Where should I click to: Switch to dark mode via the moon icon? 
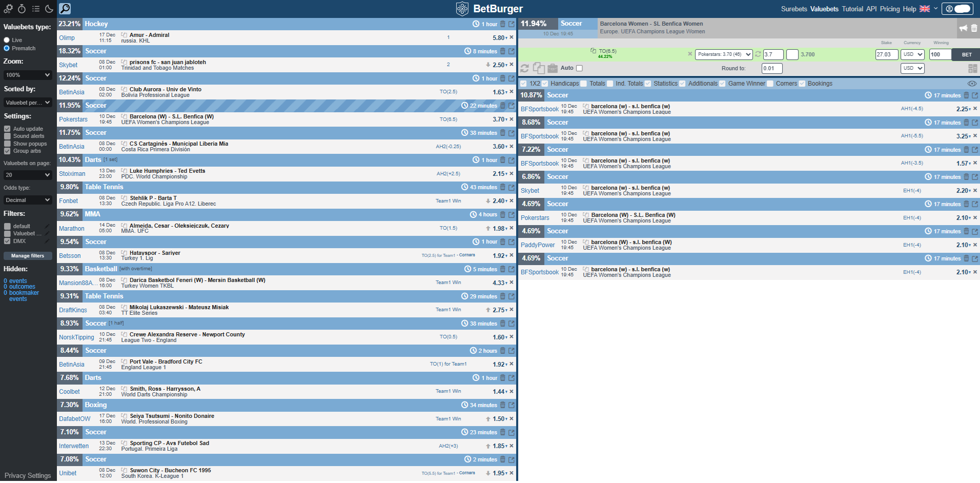[x=49, y=9]
